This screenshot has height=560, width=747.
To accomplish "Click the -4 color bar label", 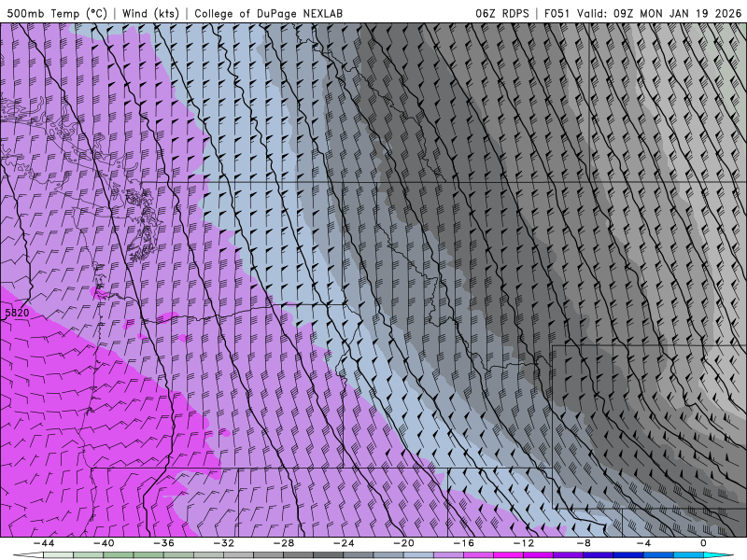I will point(643,543).
